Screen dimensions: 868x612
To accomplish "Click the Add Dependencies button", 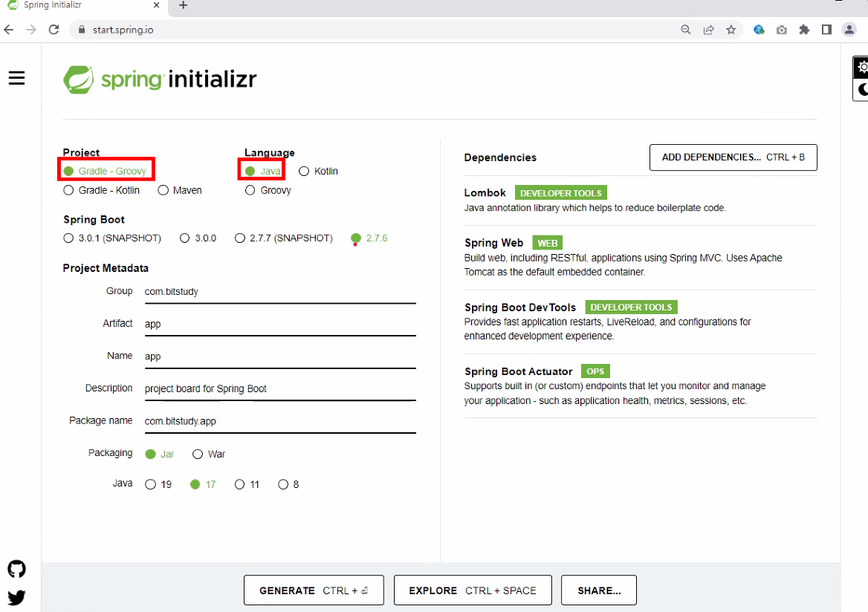I will coord(733,157).
